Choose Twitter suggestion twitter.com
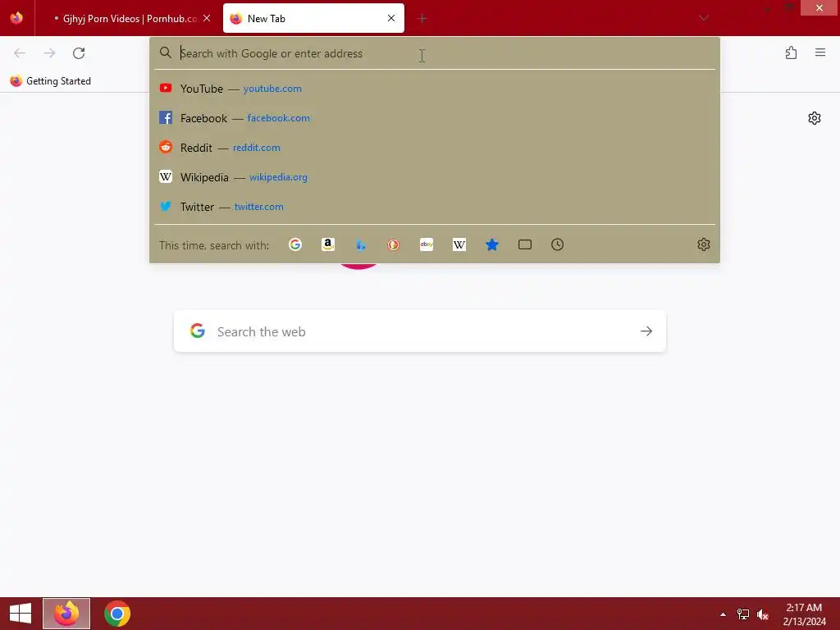 [435, 206]
